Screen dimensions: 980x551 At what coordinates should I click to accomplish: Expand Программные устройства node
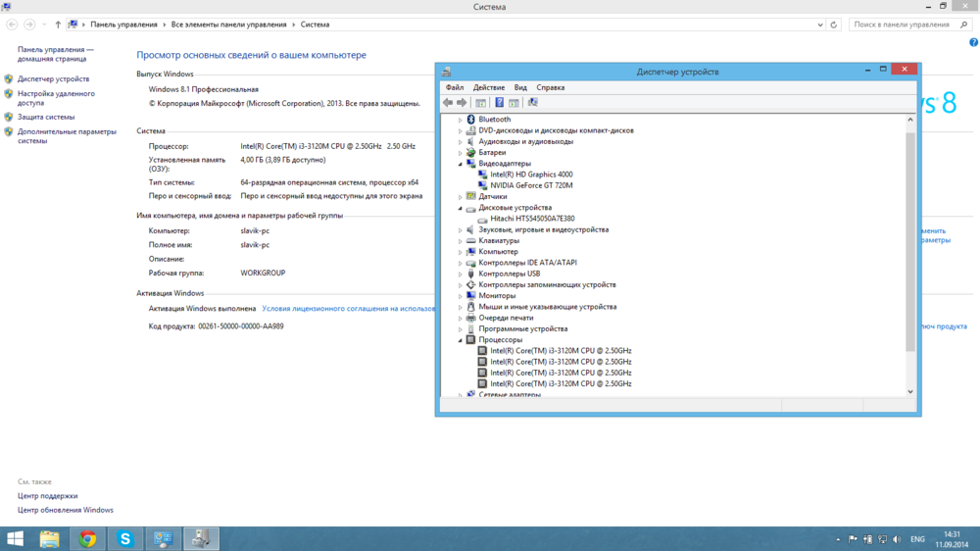[461, 329]
